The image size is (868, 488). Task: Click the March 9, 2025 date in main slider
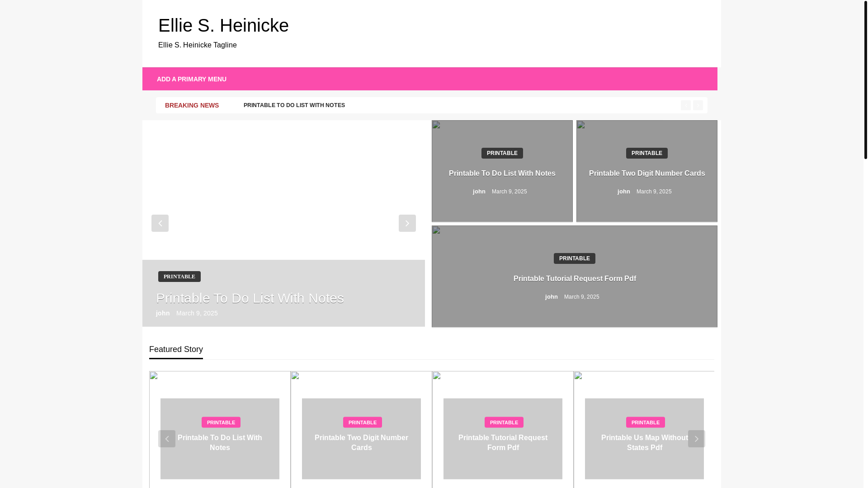coord(197,313)
